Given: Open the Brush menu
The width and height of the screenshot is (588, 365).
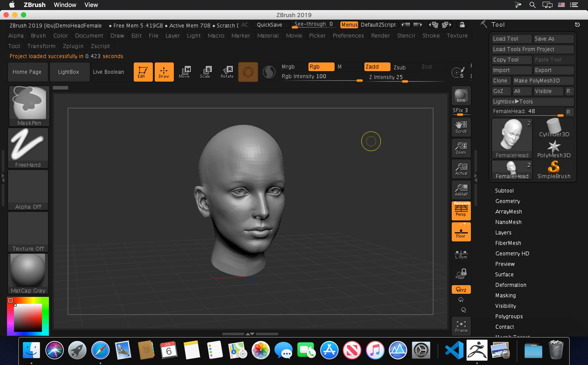Looking at the screenshot, I should tap(38, 36).
